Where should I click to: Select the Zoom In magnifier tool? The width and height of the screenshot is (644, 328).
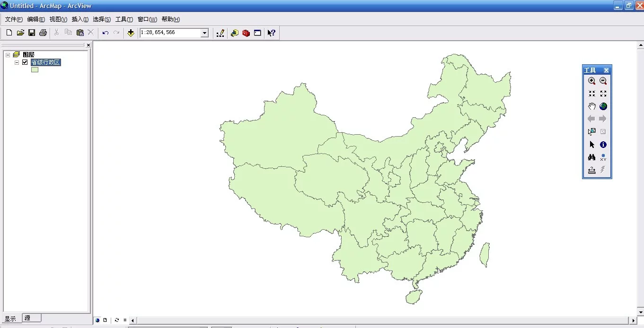pos(592,81)
